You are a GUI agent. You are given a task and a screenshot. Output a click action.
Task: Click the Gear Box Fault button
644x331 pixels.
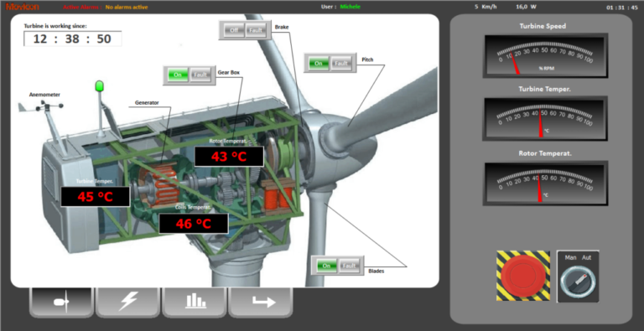(x=200, y=75)
